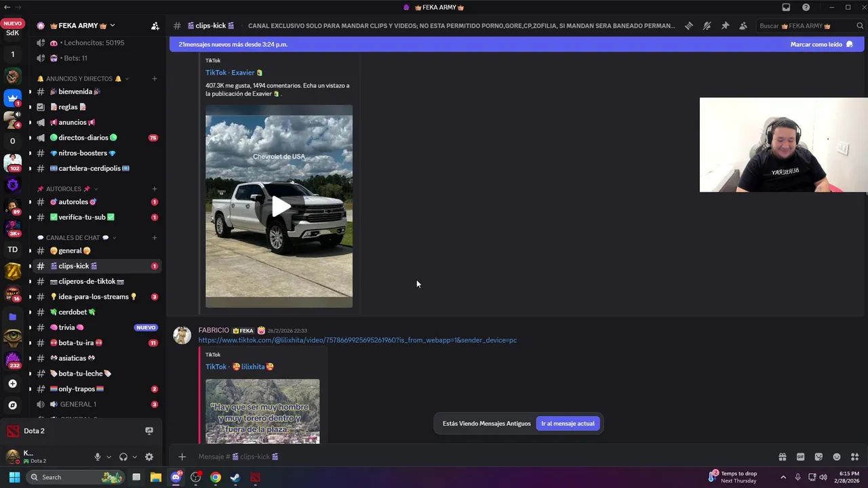868x488 pixels.
Task: Open FABRICIO's avatar picture
Action: [182, 335]
